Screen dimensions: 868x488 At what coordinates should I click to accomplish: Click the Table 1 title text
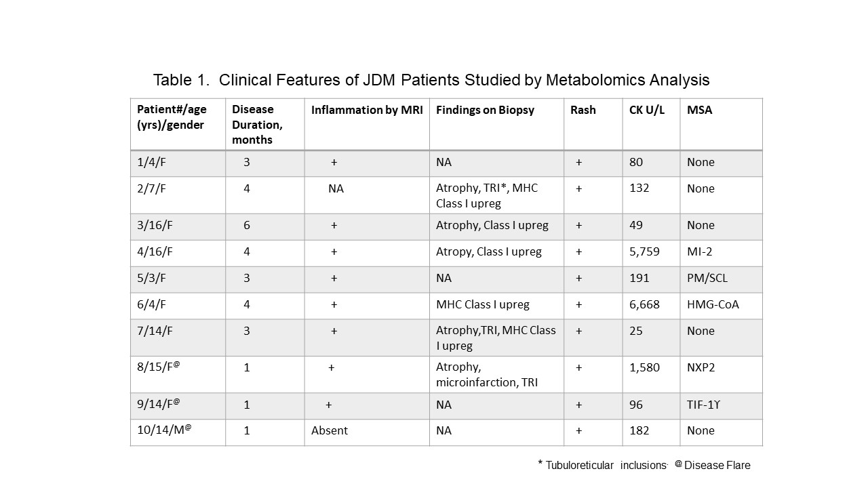click(431, 80)
